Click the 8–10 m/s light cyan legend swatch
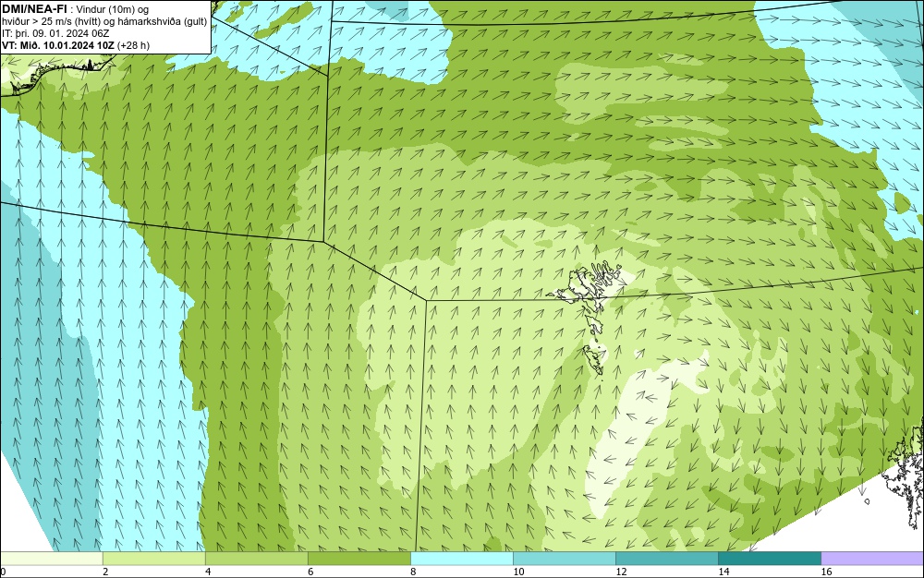This screenshot has width=924, height=578. [461, 559]
